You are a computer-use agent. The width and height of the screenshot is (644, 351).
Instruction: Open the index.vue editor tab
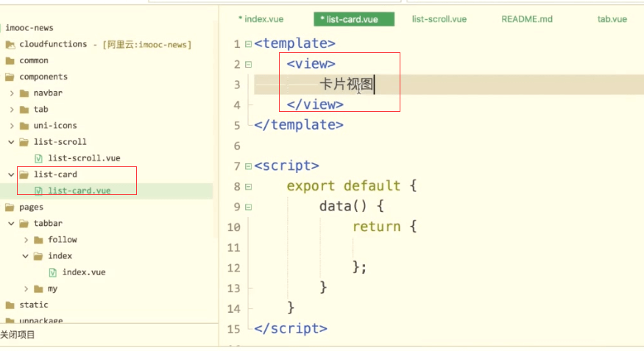[261, 19]
